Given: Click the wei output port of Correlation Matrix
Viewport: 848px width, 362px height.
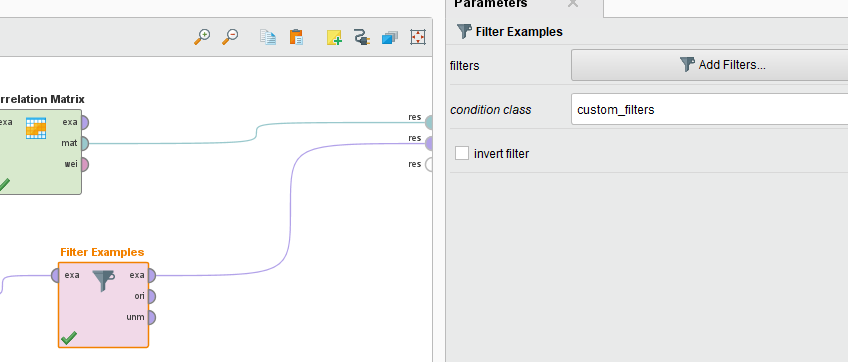Looking at the screenshot, I should (84, 164).
